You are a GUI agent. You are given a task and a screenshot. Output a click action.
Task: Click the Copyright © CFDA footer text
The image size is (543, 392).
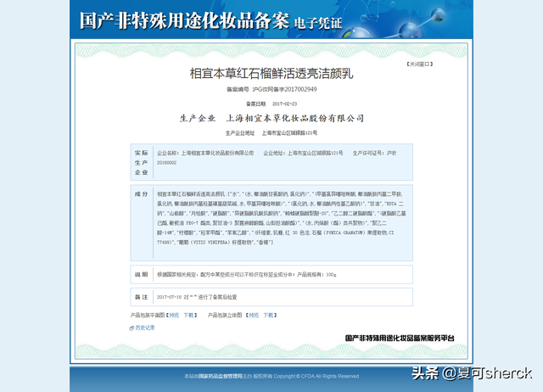pos(316,376)
